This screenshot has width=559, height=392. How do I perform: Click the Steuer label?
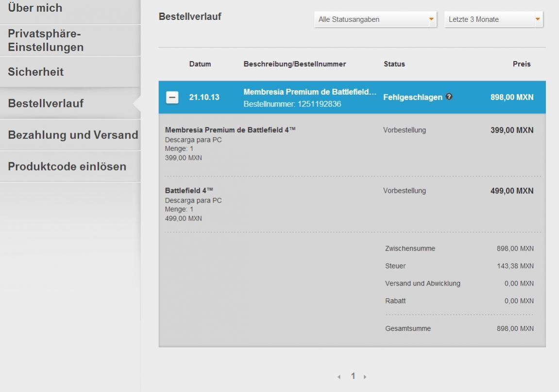[x=395, y=266]
